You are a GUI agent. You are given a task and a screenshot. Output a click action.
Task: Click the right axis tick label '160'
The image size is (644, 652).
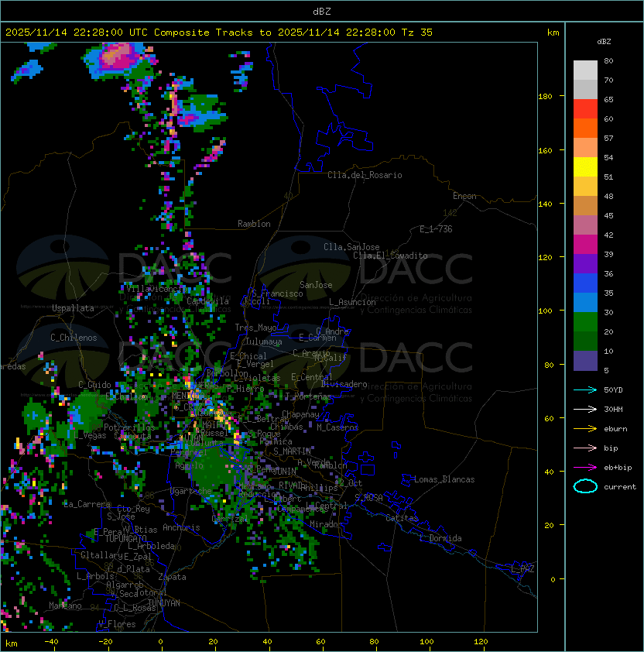545,150
